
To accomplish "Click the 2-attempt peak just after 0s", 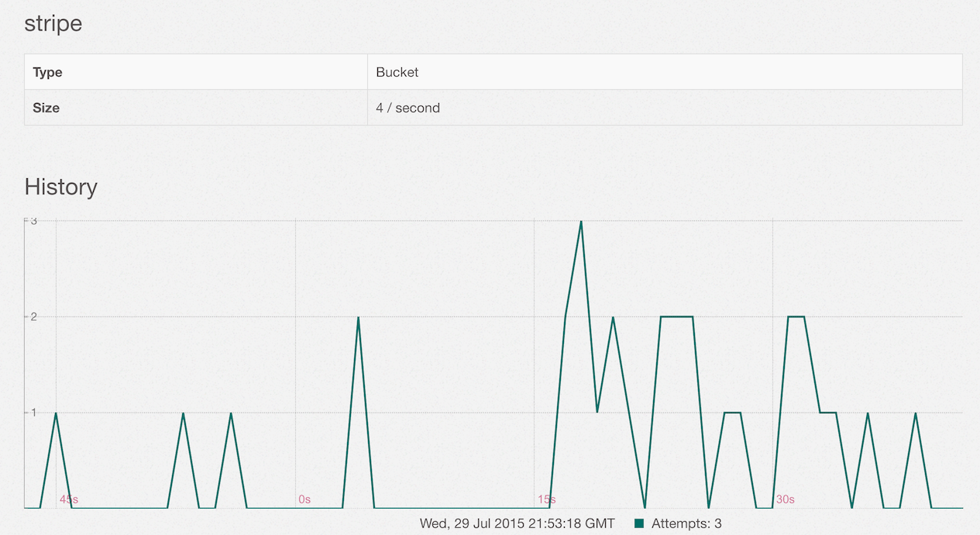I will tap(358, 317).
